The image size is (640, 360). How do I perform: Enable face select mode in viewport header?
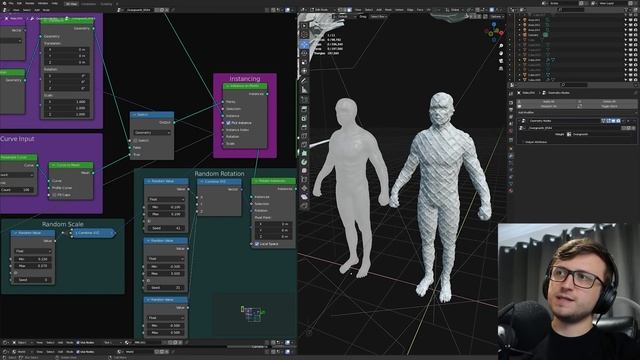[349, 10]
